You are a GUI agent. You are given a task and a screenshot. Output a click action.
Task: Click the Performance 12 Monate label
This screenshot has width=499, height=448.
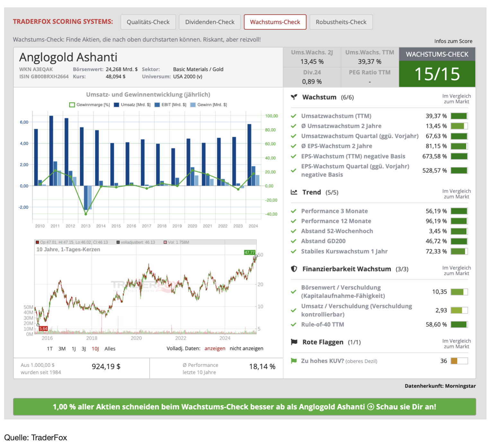pos(336,221)
